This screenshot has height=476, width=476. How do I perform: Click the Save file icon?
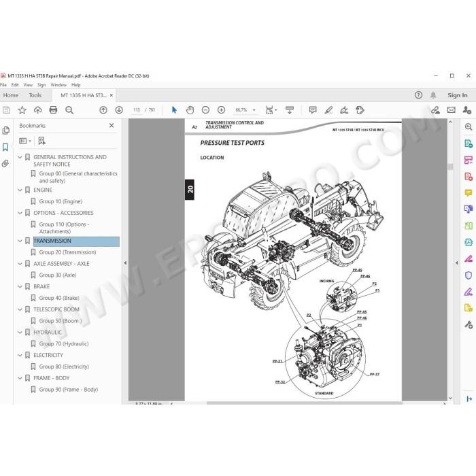tap(6, 110)
